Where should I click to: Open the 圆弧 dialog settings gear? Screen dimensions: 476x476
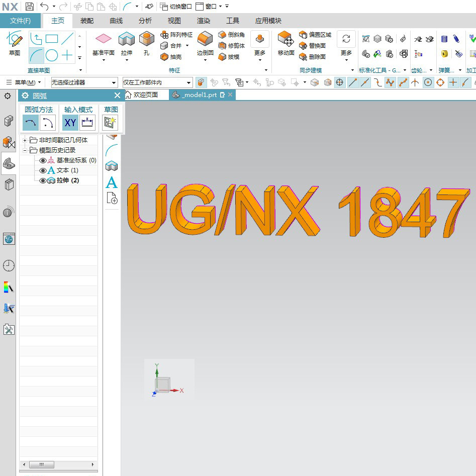point(25,96)
